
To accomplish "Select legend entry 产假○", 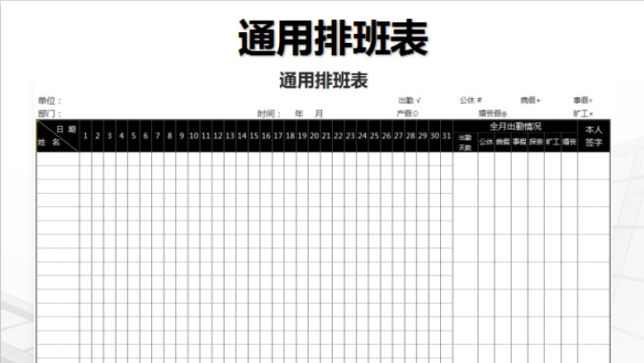I will (407, 114).
